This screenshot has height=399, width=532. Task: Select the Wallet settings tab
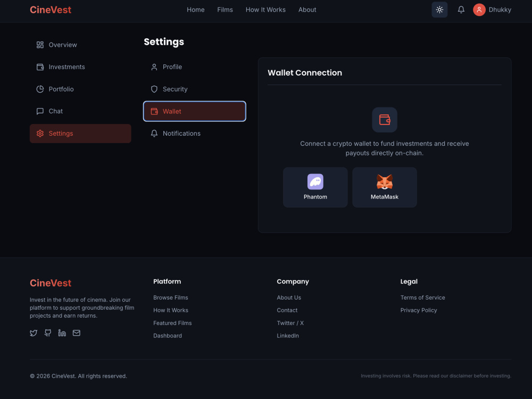click(194, 111)
